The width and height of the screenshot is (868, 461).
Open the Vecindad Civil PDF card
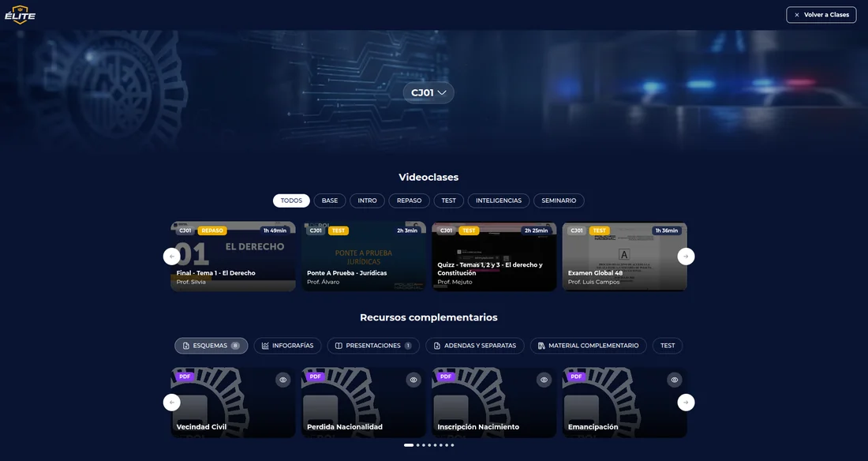pos(233,403)
